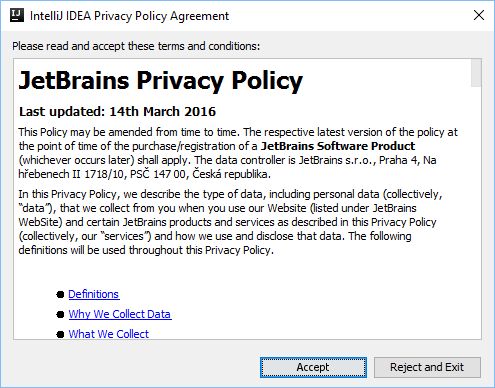Accept the privacy policy terms
The image size is (495, 388).
(x=313, y=367)
